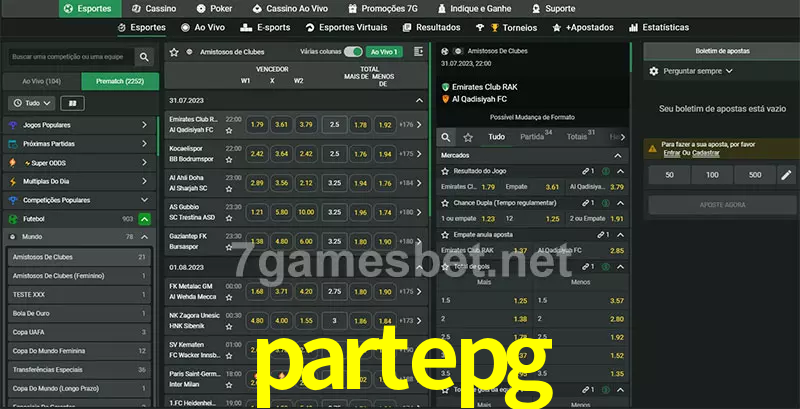Open bet slip settings gear icon
Screen dimensions: 800x409
654,71
